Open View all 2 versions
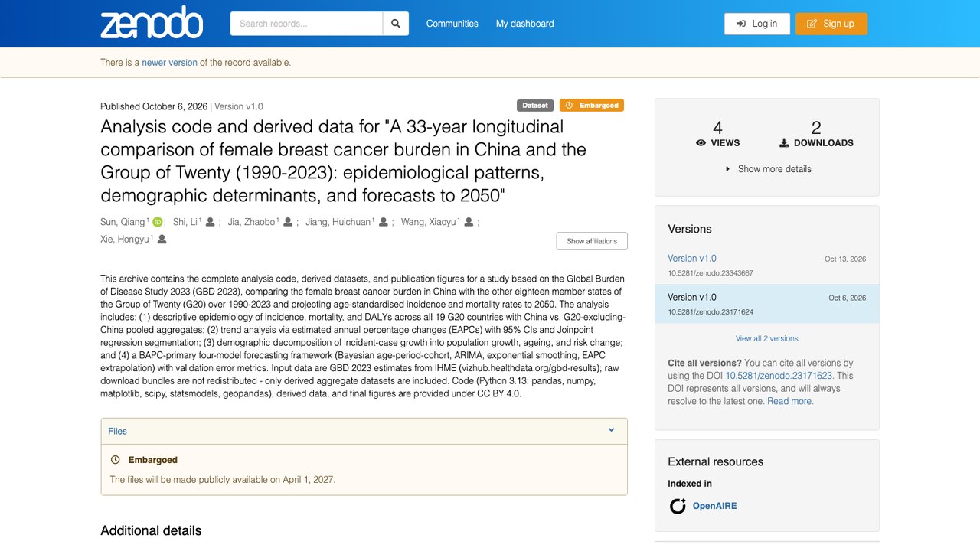Viewport: 980px width, 551px height. point(767,338)
